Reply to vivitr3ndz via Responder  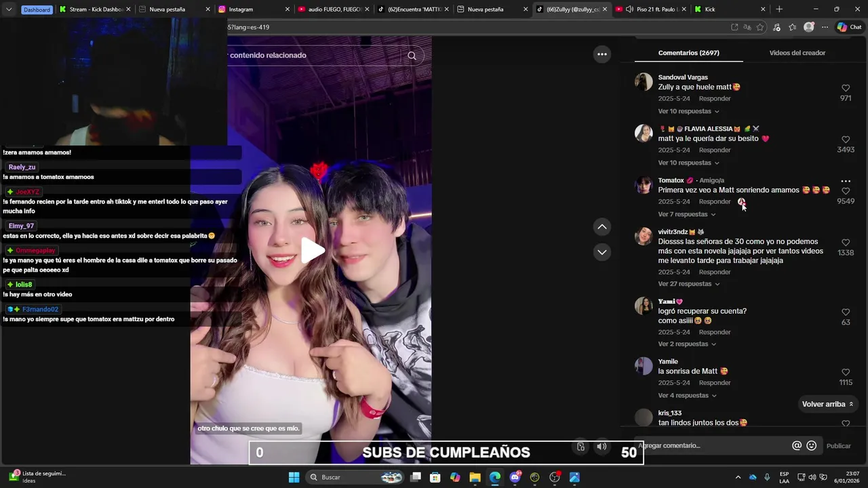point(715,272)
